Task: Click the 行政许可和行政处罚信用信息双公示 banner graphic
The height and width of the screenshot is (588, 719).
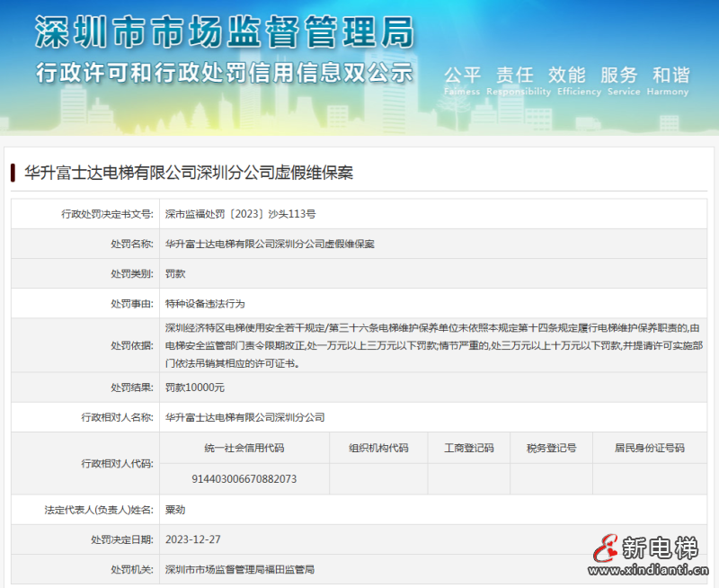Action: pyautogui.click(x=225, y=72)
